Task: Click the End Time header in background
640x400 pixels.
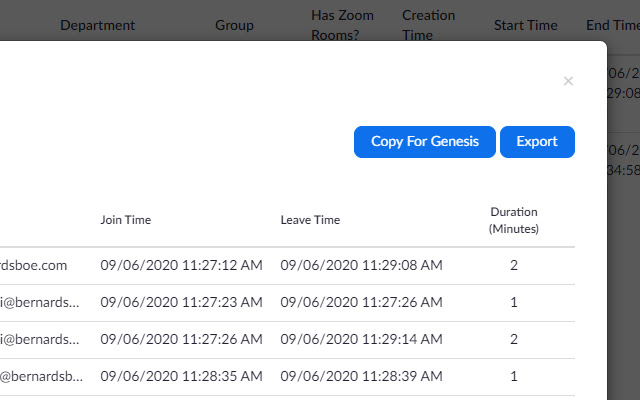Action: (x=613, y=25)
